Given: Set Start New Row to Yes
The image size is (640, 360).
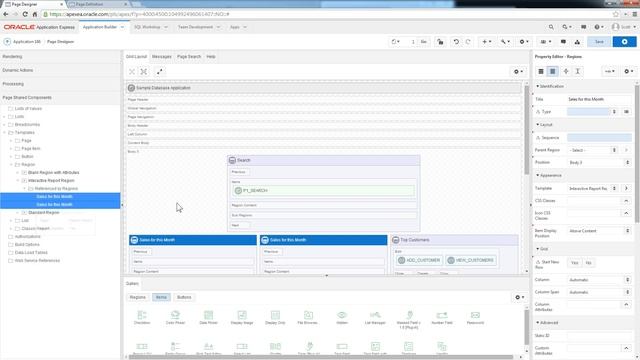Looking at the screenshot, I should click(x=574, y=263).
